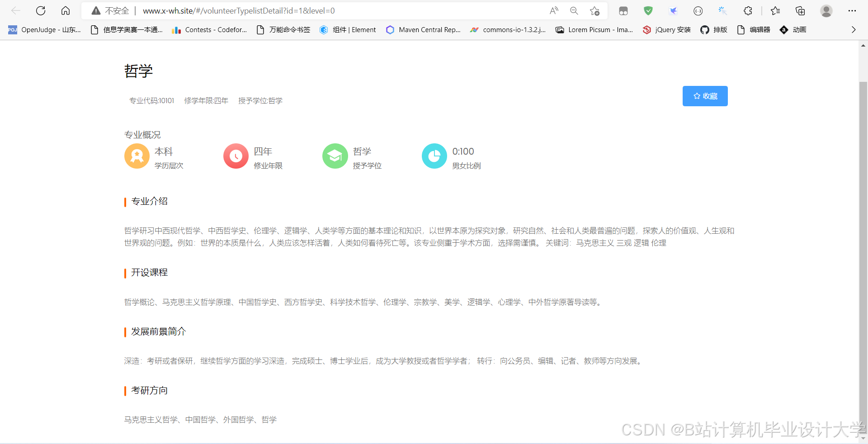The width and height of the screenshot is (868, 444).
Task: Open Maven Central Repository bookmark
Action: coord(423,30)
